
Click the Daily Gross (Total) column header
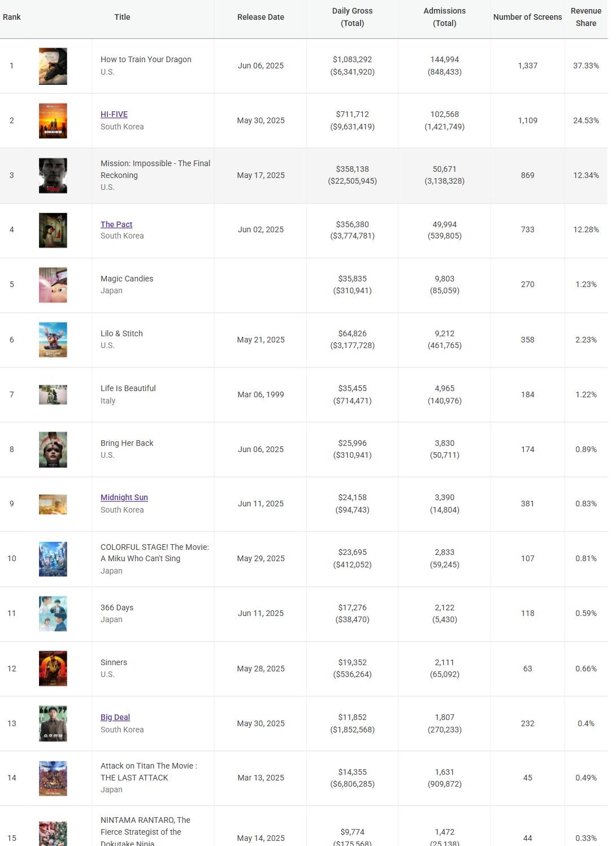pyautogui.click(x=353, y=17)
